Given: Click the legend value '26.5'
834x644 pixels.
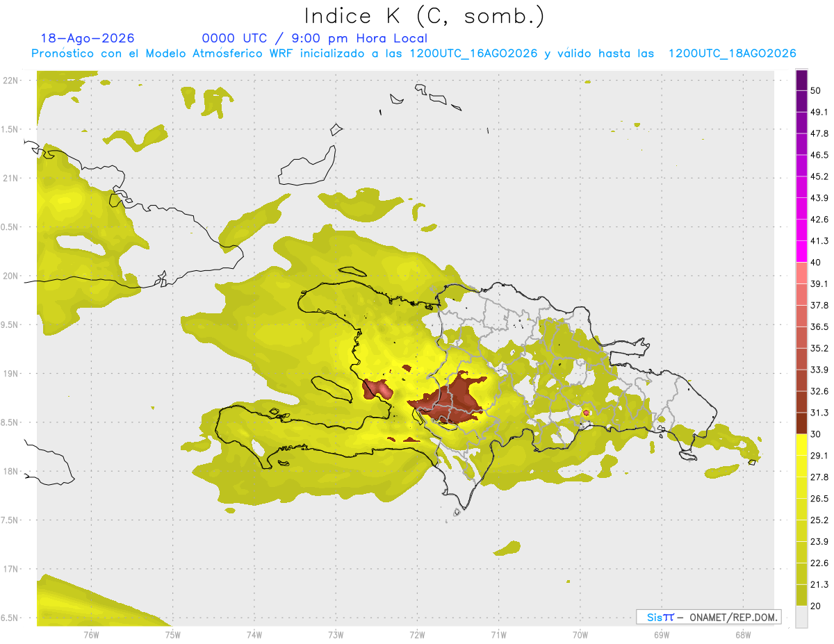Looking at the screenshot, I should coord(819,499).
